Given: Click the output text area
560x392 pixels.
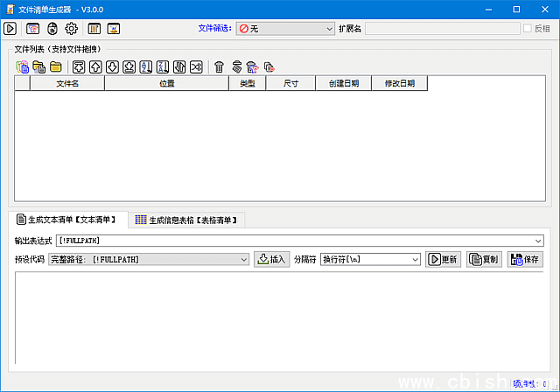Looking at the screenshot, I should (279, 318).
